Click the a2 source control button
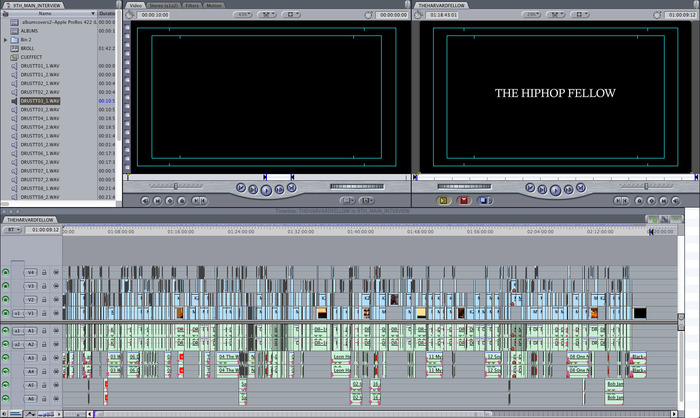The width and height of the screenshot is (700, 418). (x=17, y=344)
